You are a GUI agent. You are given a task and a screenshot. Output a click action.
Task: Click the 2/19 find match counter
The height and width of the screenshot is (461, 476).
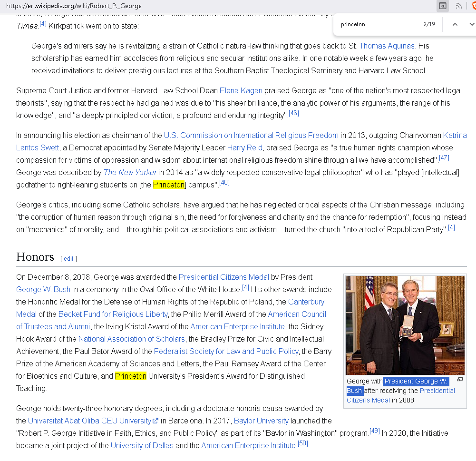point(429,24)
